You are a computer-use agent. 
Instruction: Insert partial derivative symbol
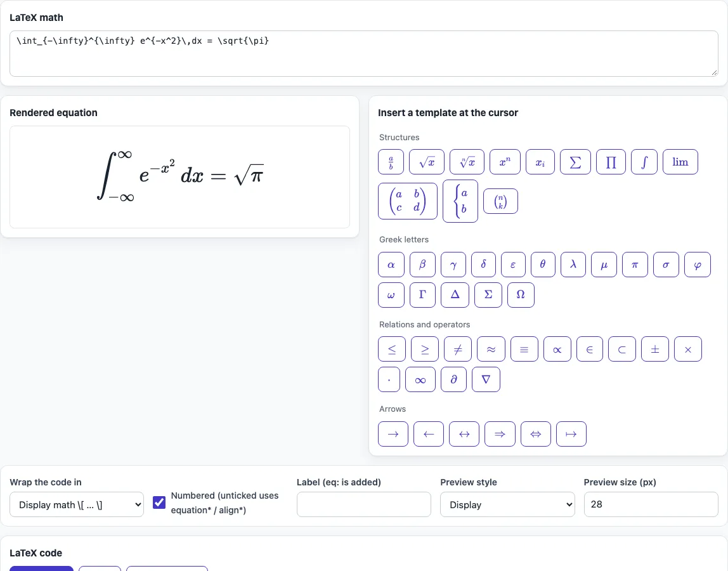pyautogui.click(x=453, y=379)
